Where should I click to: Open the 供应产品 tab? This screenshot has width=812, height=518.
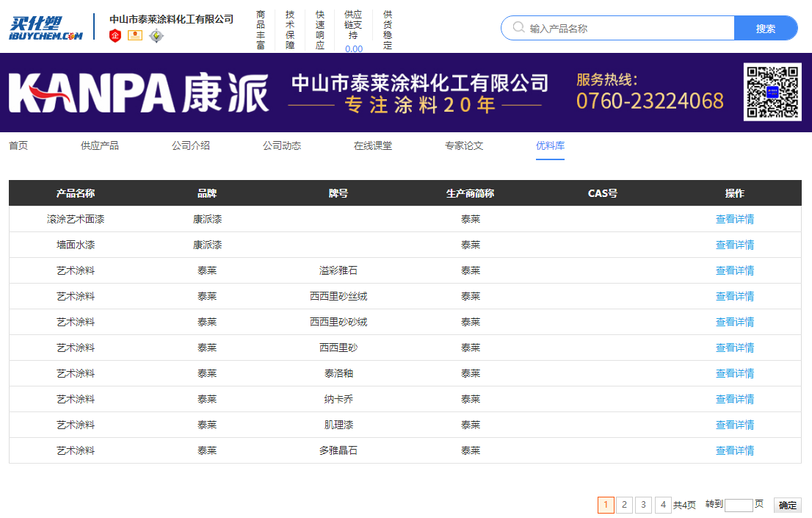pyautogui.click(x=99, y=145)
